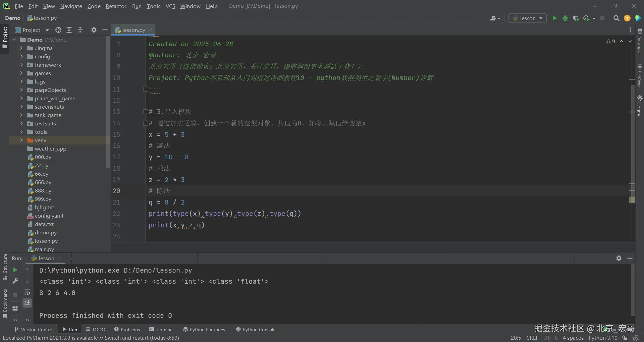
Task: Open the wrench run settings icon
Action: (15, 281)
